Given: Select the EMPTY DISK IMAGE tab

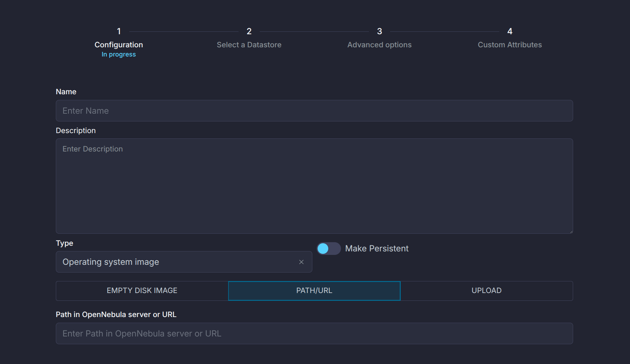Looking at the screenshot, I should point(142,291).
